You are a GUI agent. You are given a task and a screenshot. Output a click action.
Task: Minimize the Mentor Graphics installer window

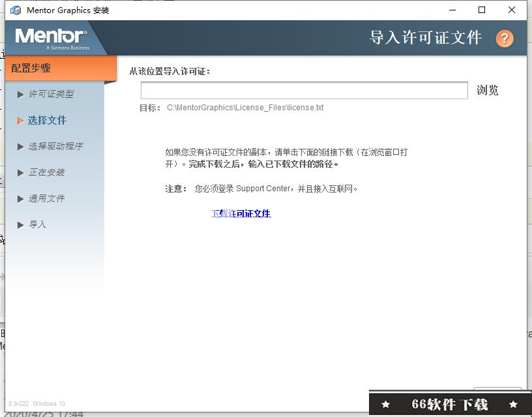[452, 10]
